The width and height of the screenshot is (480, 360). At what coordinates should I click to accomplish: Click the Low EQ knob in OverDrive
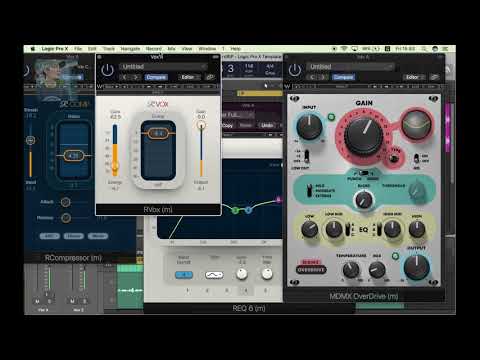point(309,229)
